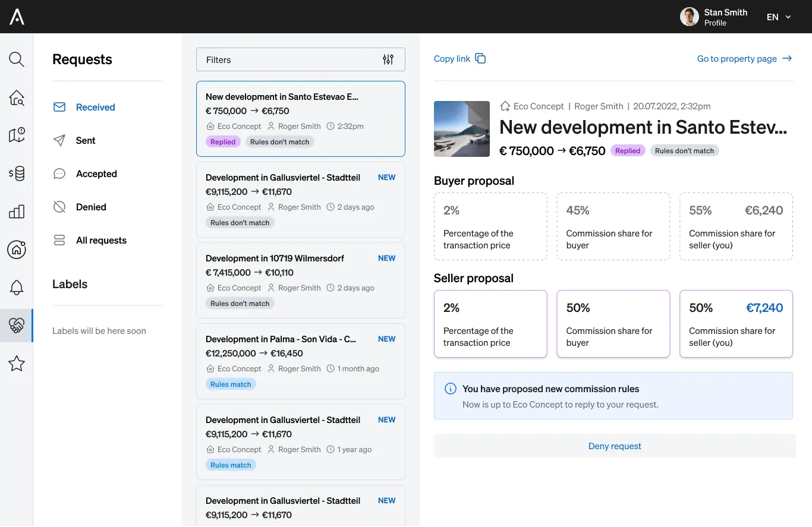Open the EN language dropdown
812x527 pixels.
tap(779, 17)
